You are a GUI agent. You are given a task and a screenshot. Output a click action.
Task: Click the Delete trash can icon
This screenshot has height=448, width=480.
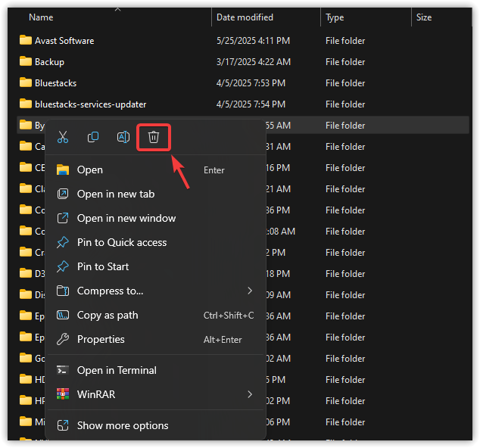[154, 137]
